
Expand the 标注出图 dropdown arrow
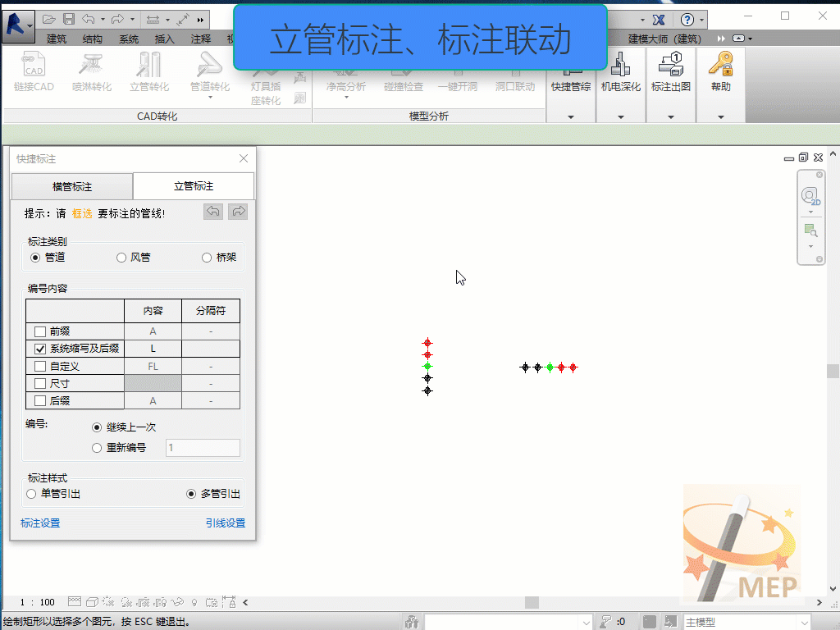670,117
